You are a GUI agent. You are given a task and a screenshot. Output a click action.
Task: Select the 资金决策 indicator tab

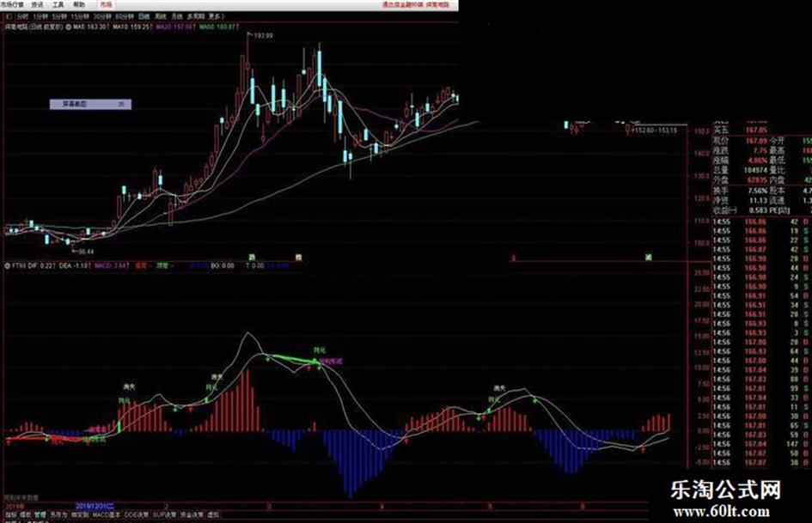point(192,515)
